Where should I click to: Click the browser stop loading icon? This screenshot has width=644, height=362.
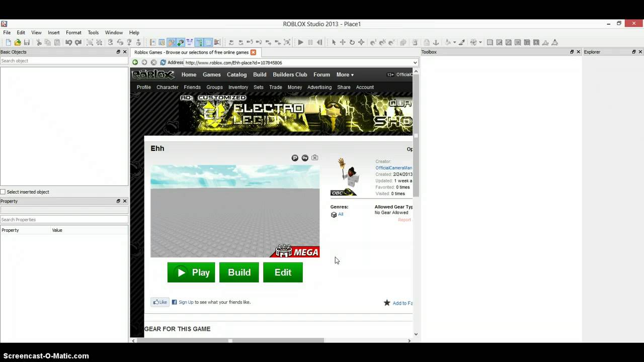coord(154,62)
